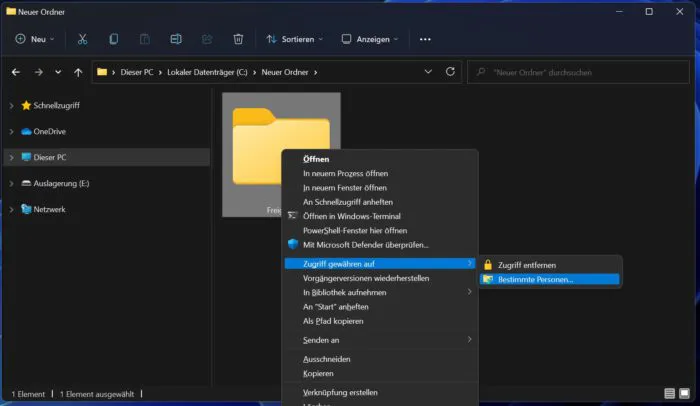Click the Share icon in toolbar
The height and width of the screenshot is (406, 700).
pos(207,39)
